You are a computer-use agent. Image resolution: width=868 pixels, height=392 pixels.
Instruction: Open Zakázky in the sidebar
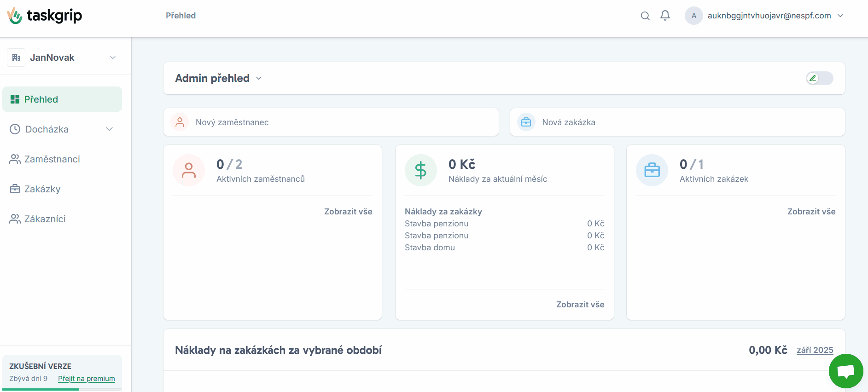(x=42, y=189)
